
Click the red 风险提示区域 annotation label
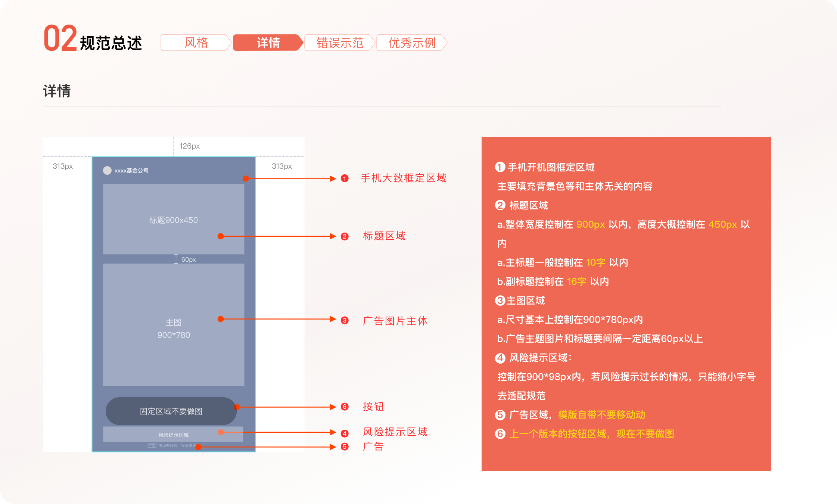(395, 432)
